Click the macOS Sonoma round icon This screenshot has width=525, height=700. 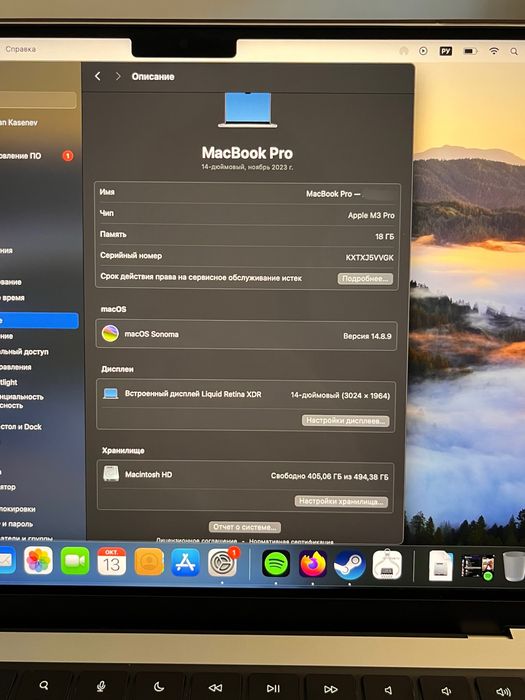(110, 333)
